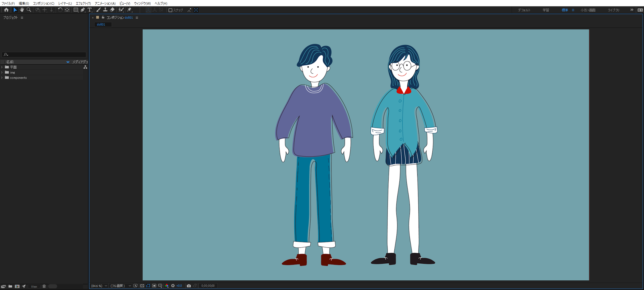Open the 編集(E) menu
Screen dimensions: 644x290
click(x=24, y=3)
